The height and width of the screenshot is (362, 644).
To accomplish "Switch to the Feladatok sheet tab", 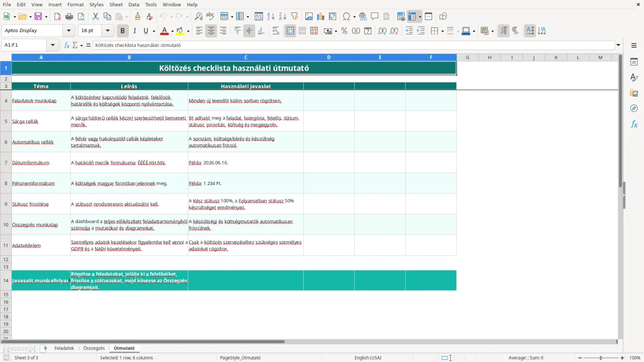I will click(x=64, y=349).
